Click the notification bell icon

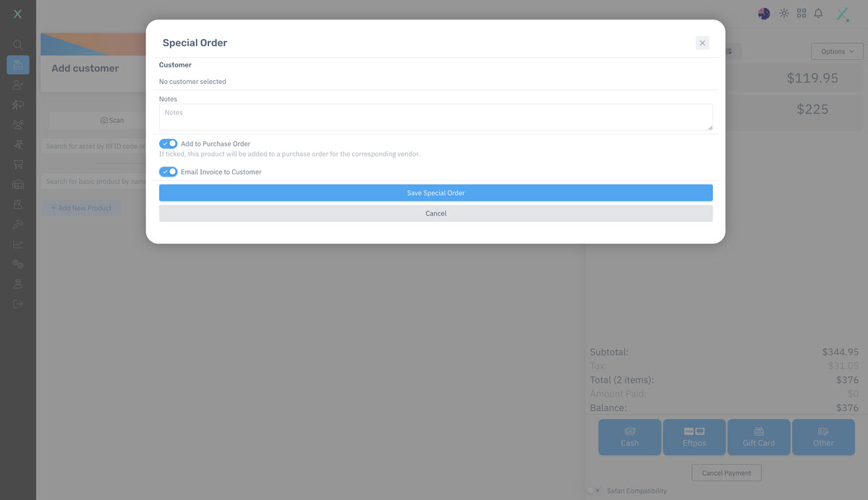click(x=818, y=13)
